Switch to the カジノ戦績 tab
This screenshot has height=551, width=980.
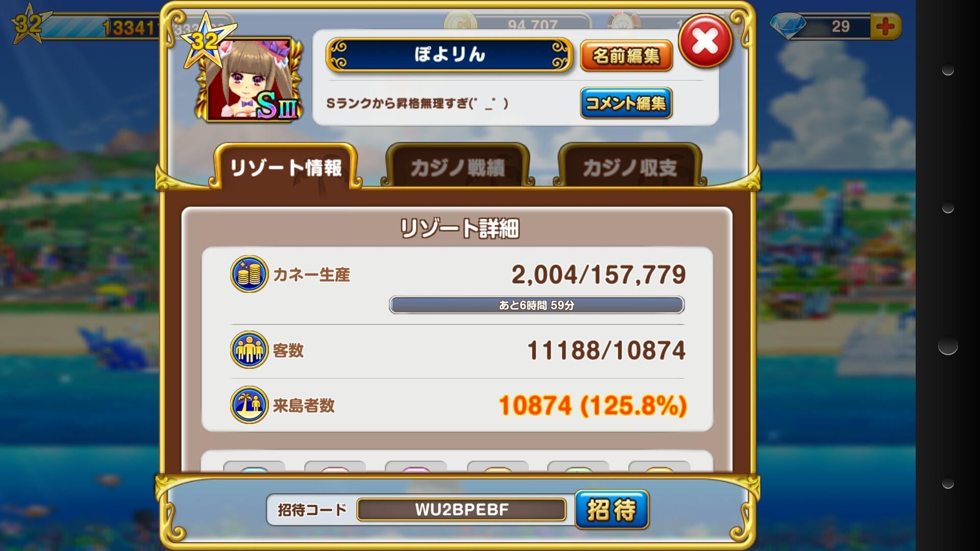coord(458,166)
